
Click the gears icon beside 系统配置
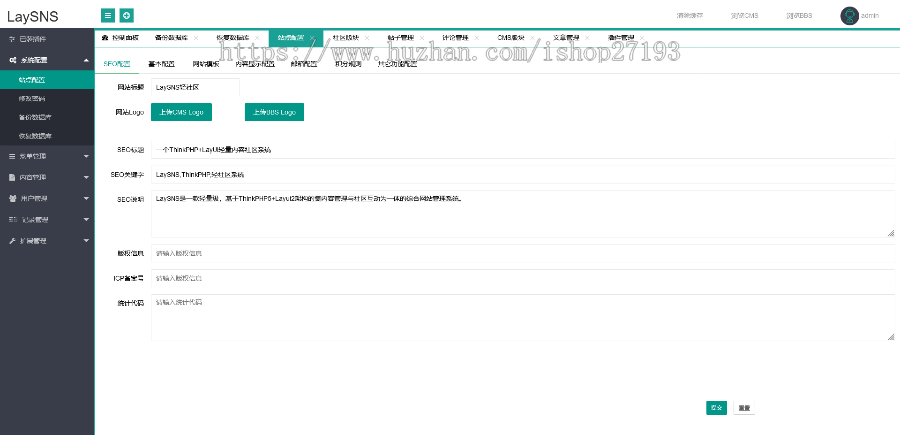point(12,60)
